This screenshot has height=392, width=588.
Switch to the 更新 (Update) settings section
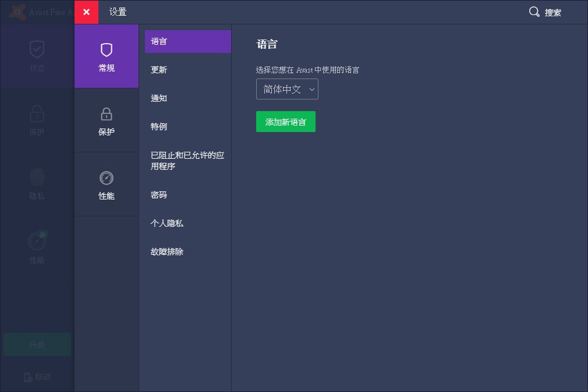pyautogui.click(x=159, y=70)
